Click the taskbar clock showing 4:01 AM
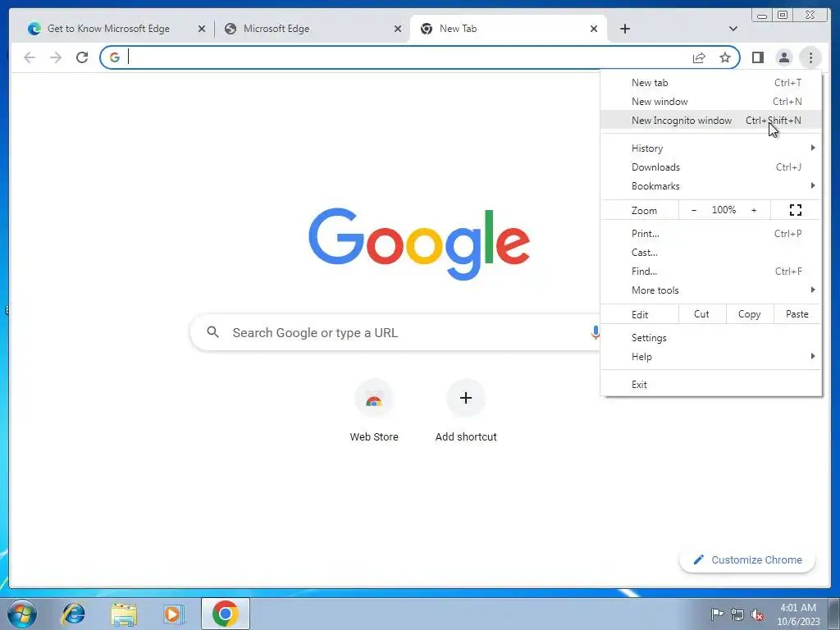The width and height of the screenshot is (840, 630). click(x=798, y=614)
